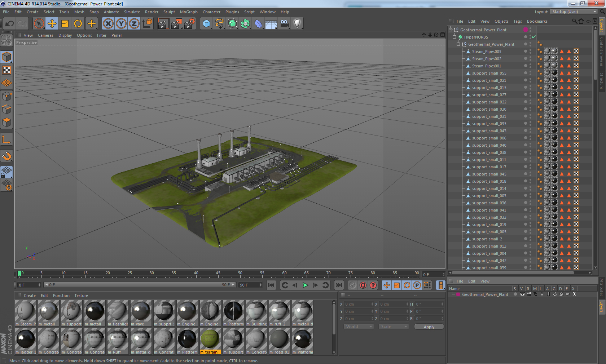This screenshot has width=606, height=364.
Task: Open Object Manager Tags menu
Action: coord(518,21)
